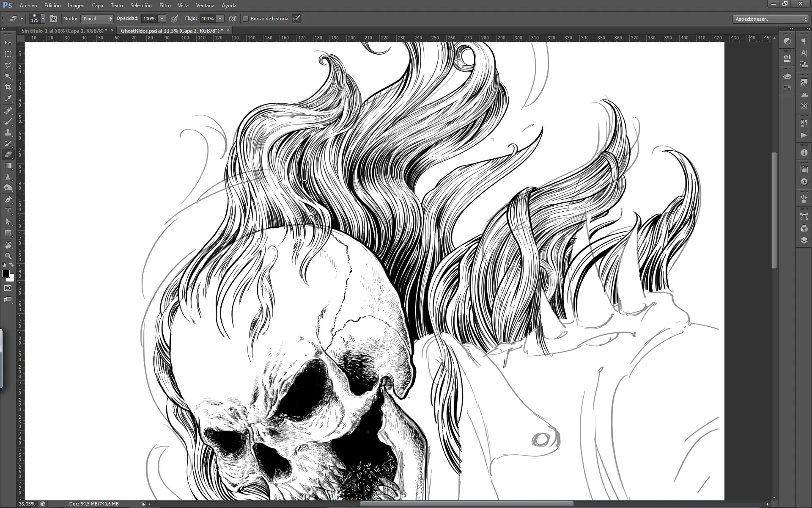Select the Rectangular Marquee tool
This screenshot has height=508, width=812.
click(x=8, y=54)
